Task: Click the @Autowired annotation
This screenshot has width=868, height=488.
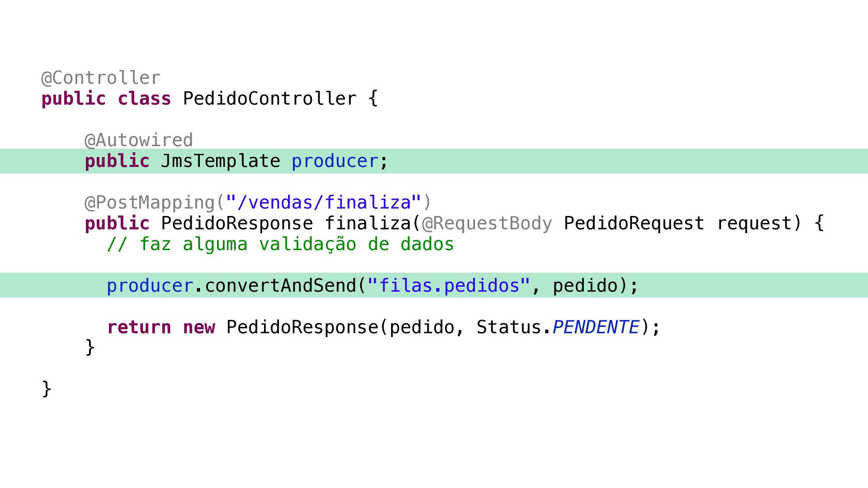Action: click(x=139, y=140)
